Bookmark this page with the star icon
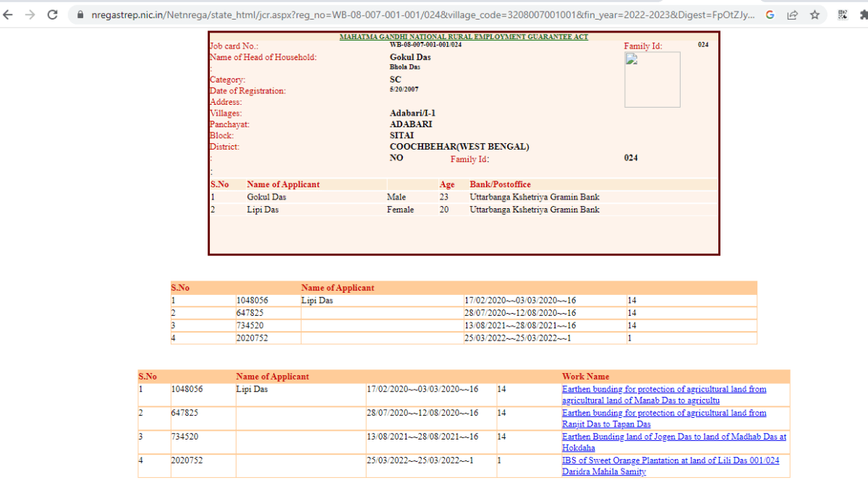The width and height of the screenshot is (868, 480). 815,13
